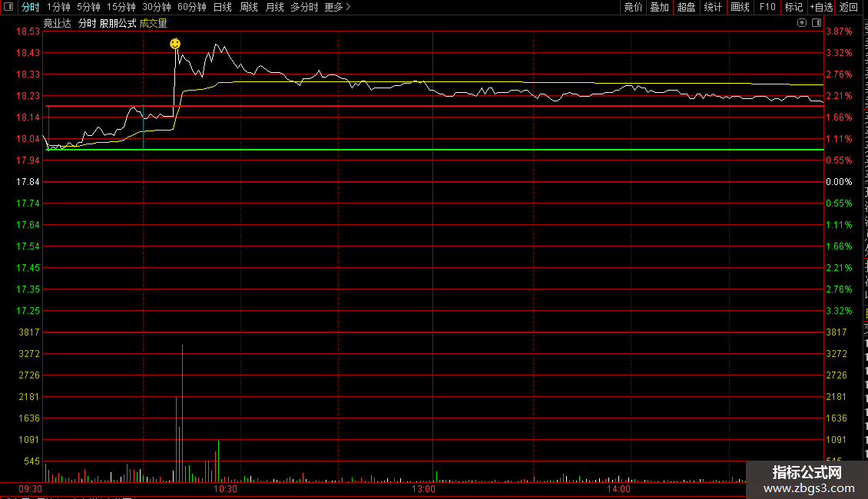Viewport: 868px width, 499px height.
Task: Click the 3.87% label on right axis
Action: [840, 31]
